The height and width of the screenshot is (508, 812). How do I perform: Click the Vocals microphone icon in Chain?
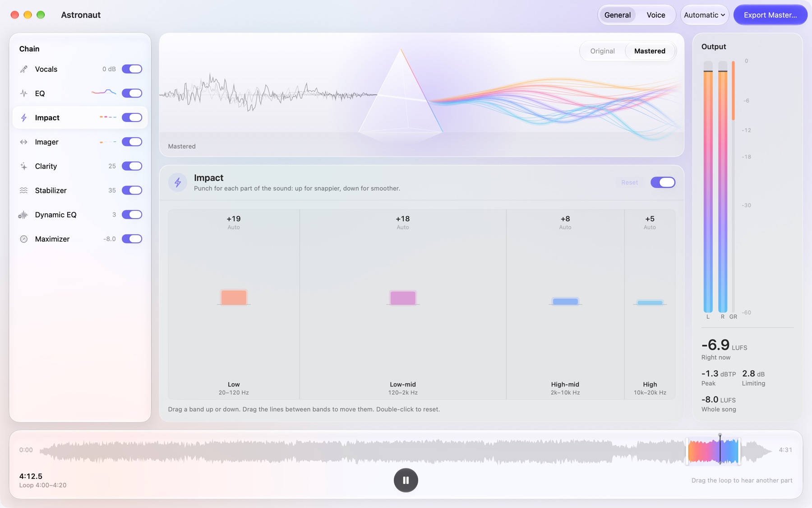tap(24, 69)
